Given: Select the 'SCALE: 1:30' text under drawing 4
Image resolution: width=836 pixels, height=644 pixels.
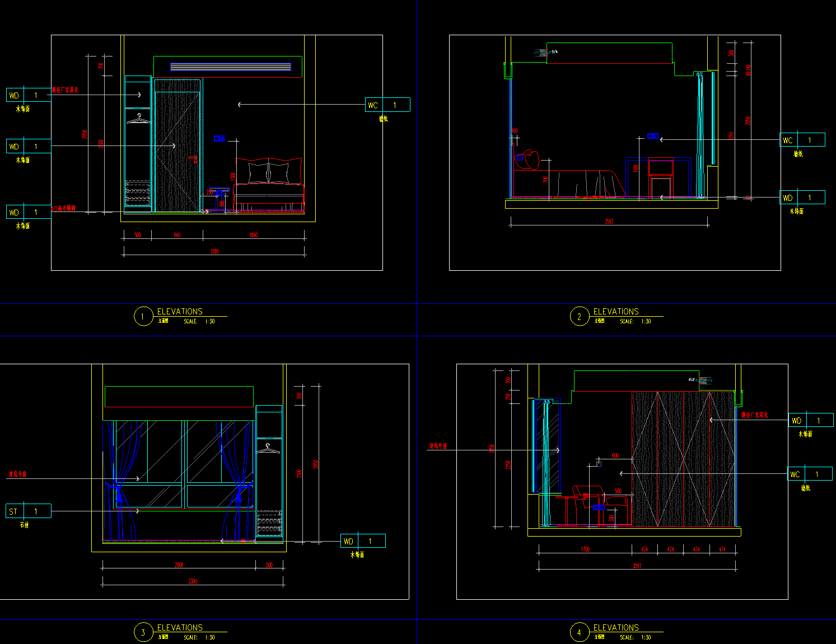Looking at the screenshot, I should [636, 637].
